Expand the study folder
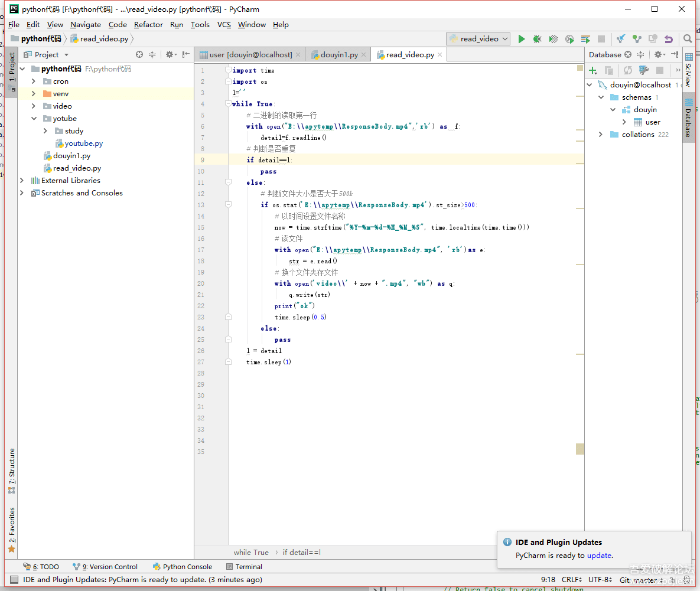The width and height of the screenshot is (700, 591). (45, 130)
